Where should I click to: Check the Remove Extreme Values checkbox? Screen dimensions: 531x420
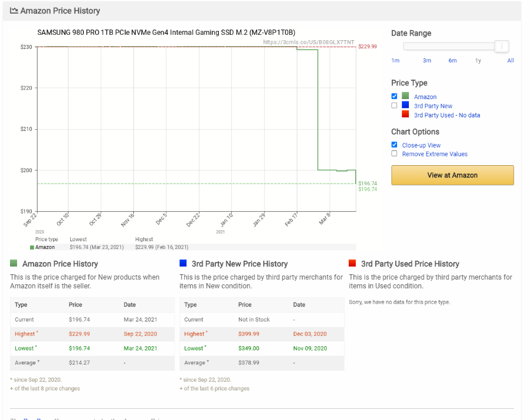(394, 154)
